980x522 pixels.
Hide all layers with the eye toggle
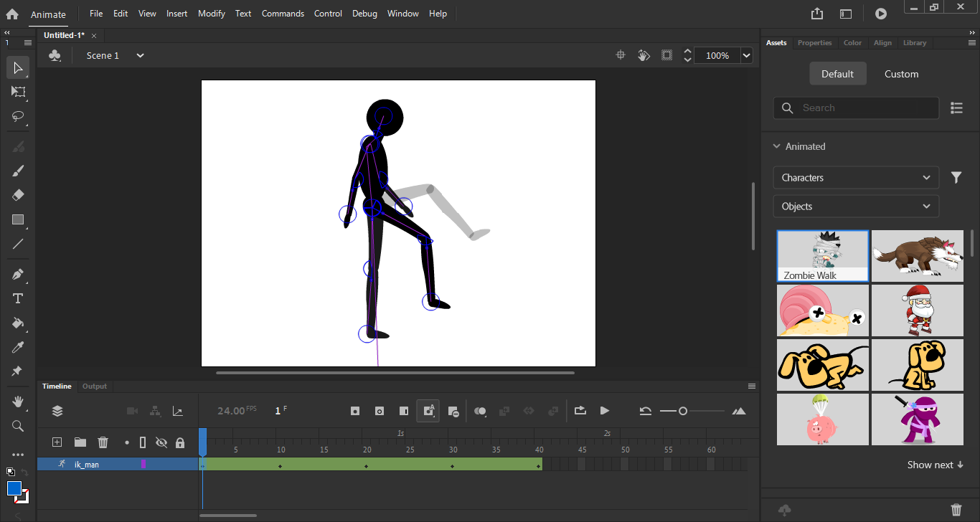(x=161, y=442)
